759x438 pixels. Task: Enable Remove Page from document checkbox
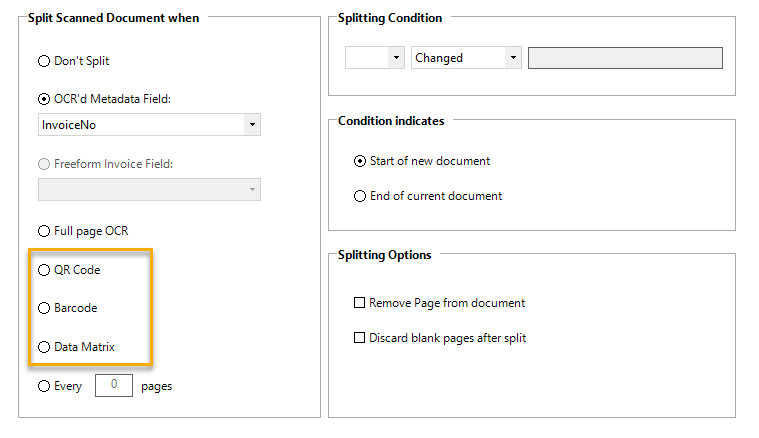point(360,303)
